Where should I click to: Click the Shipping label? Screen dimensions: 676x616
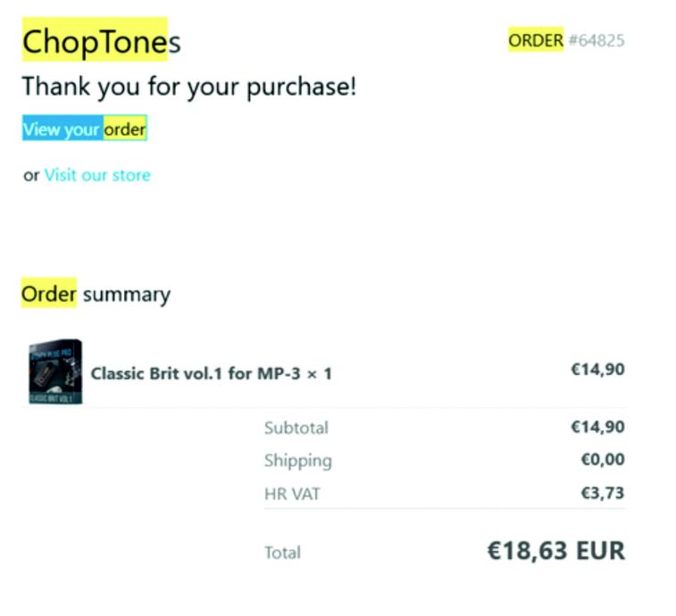(x=297, y=461)
